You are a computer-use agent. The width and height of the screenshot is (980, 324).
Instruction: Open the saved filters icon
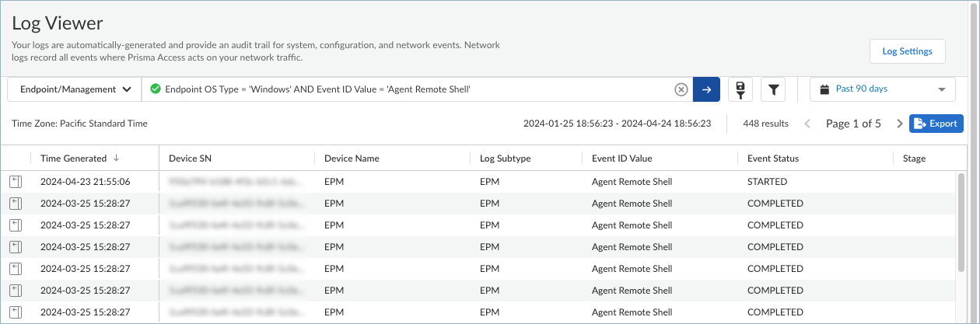[740, 89]
